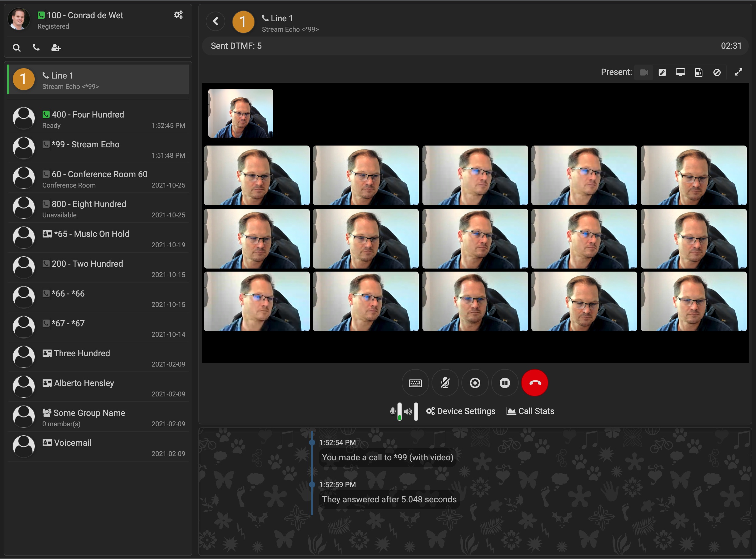Image resolution: width=756 pixels, height=559 pixels.
Task: Add a new contact
Action: [x=56, y=48]
